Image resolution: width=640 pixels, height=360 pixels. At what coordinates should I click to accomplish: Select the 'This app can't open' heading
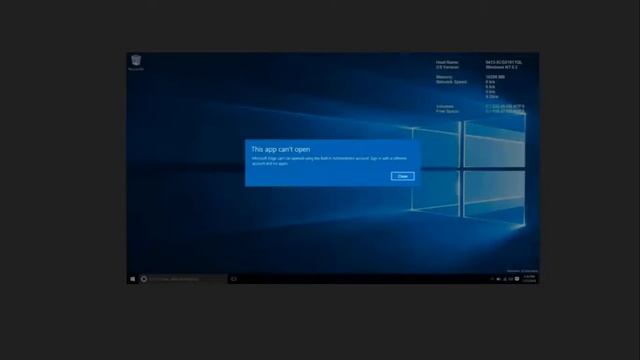pos(281,149)
